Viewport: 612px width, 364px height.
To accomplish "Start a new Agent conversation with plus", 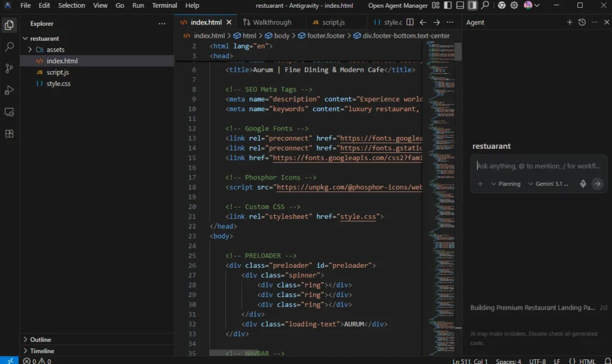I will coord(570,22).
